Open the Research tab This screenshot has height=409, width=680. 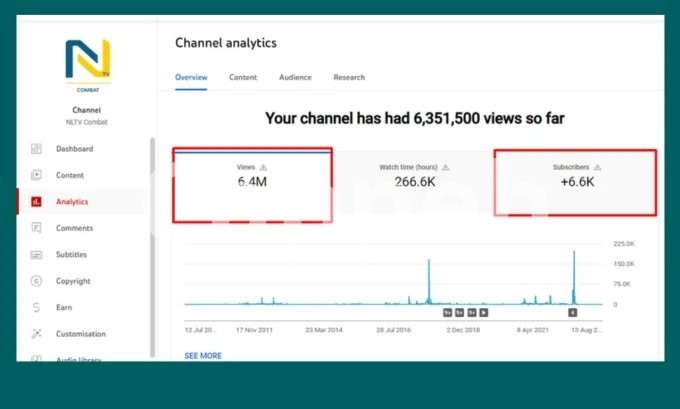[x=349, y=77]
